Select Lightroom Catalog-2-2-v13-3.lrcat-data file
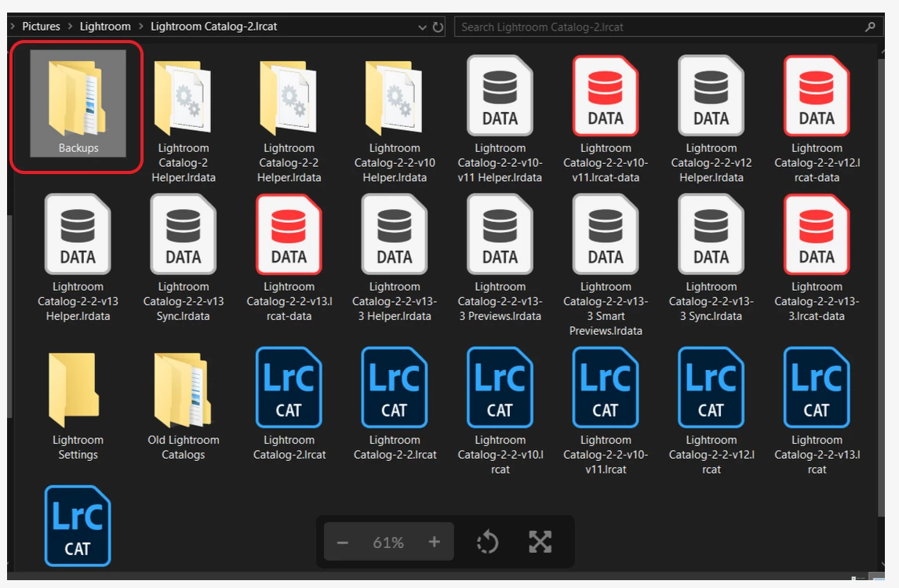Screen dimensions: 899x588 point(817,259)
